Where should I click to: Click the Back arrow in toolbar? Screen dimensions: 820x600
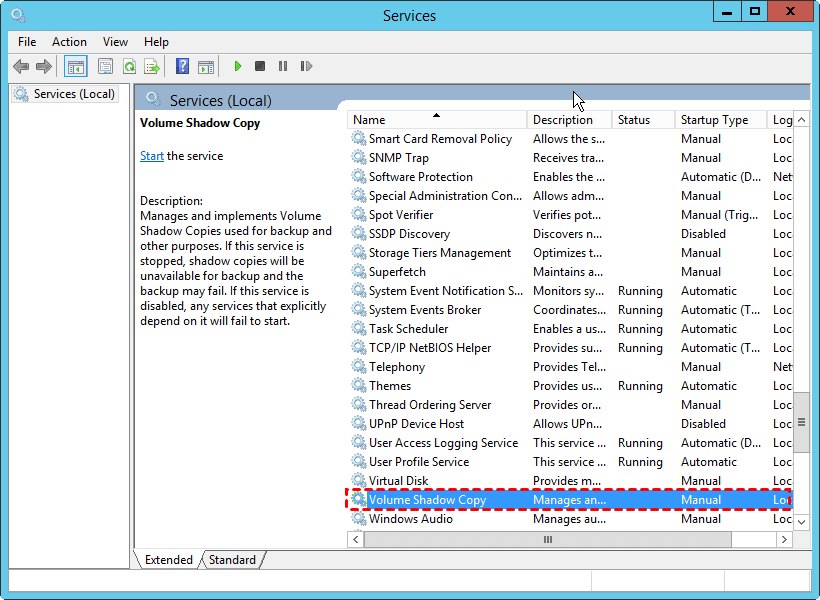pos(21,67)
